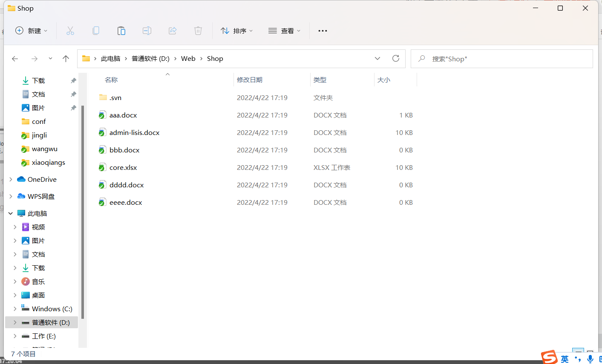This screenshot has height=364, width=602.
Task: Click the eeee.docx file icon
Action: [102, 202]
